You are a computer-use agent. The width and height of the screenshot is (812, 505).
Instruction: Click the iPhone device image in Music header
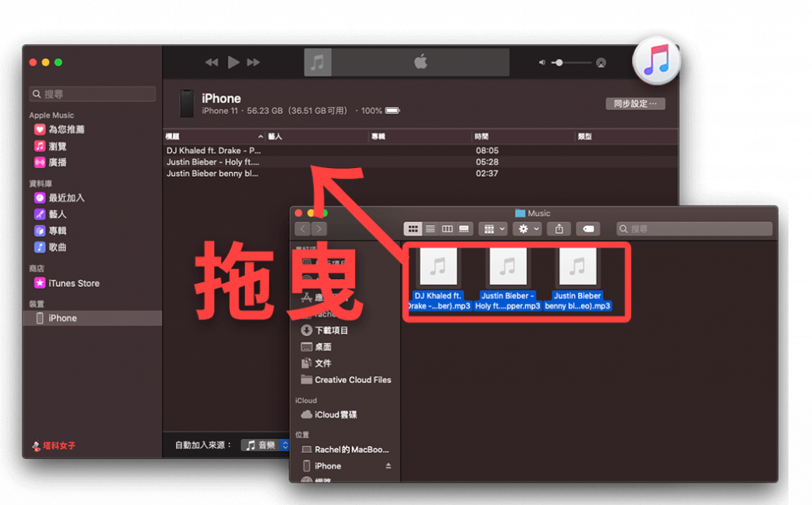point(187,103)
